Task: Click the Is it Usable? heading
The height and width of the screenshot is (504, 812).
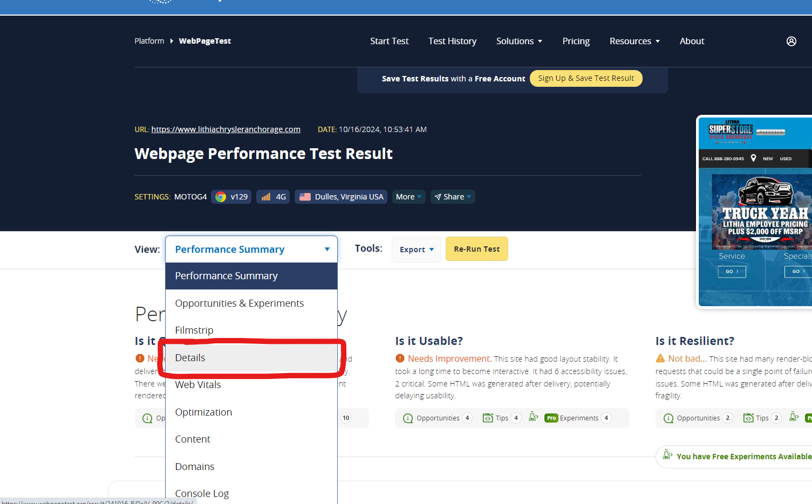Action: 429,341
